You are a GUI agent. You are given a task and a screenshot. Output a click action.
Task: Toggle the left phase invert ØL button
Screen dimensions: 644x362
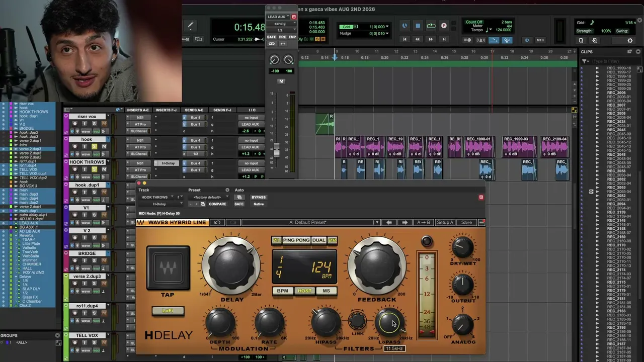(x=276, y=240)
